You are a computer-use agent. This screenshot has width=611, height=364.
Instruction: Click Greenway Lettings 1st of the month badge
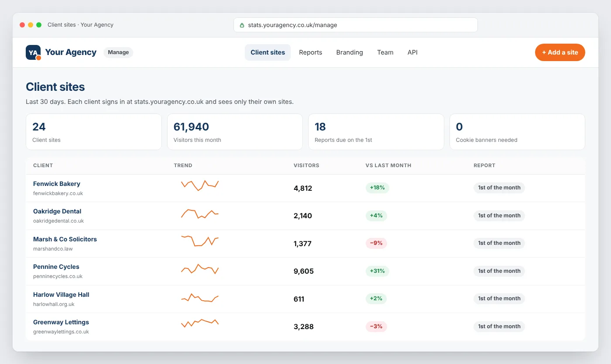[499, 326]
